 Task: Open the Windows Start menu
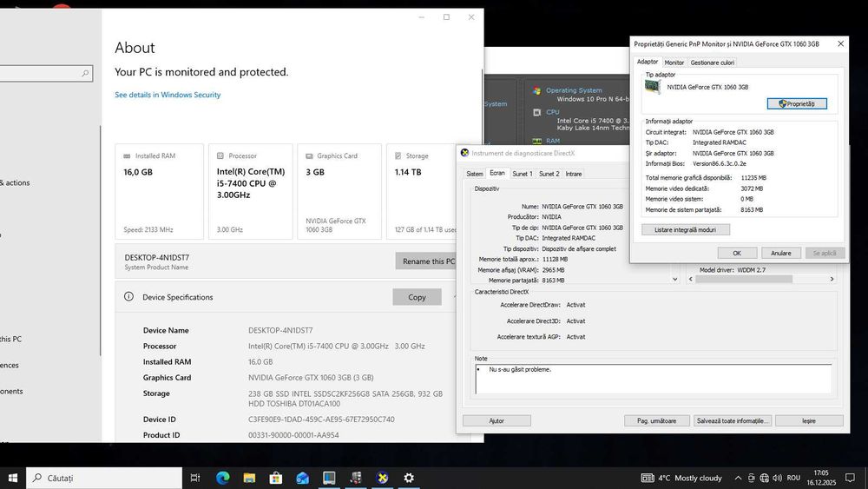tap(13, 478)
